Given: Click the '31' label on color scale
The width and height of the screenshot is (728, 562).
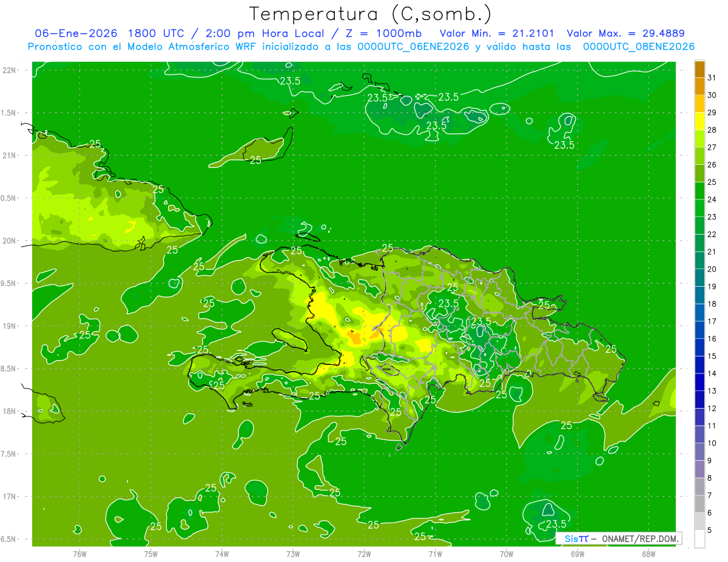Looking at the screenshot, I should point(712,78).
